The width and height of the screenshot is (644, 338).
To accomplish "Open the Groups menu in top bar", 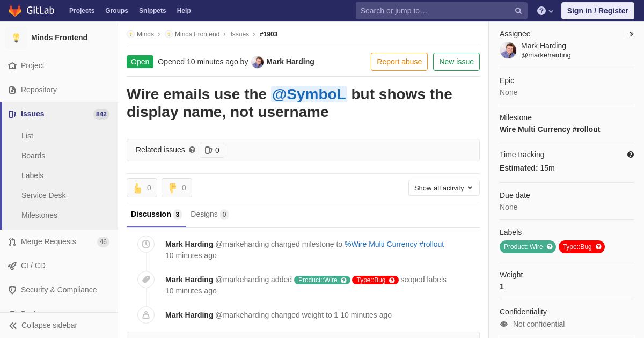I will pyautogui.click(x=116, y=11).
